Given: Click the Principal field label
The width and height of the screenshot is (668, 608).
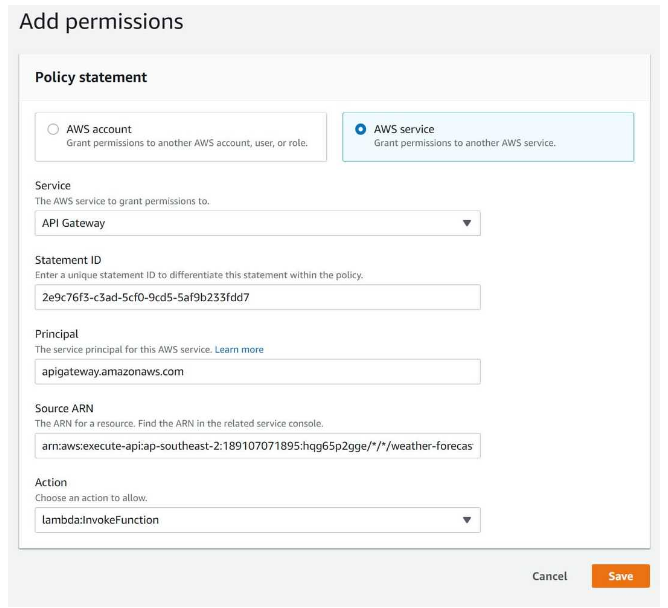Looking at the screenshot, I should [x=57, y=334].
